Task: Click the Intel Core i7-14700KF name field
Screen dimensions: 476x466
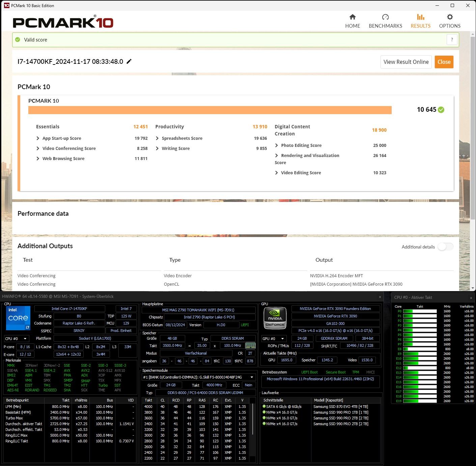Action: pos(69,309)
